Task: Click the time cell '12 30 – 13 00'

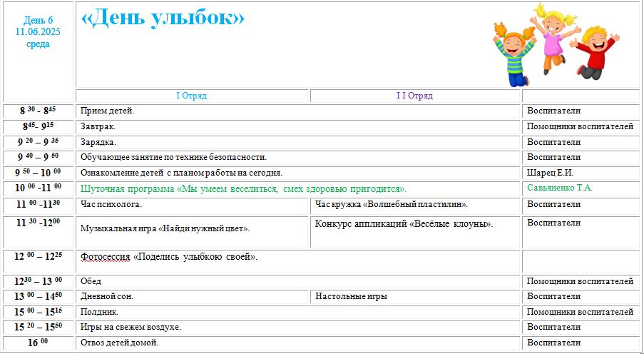Action: (x=39, y=282)
